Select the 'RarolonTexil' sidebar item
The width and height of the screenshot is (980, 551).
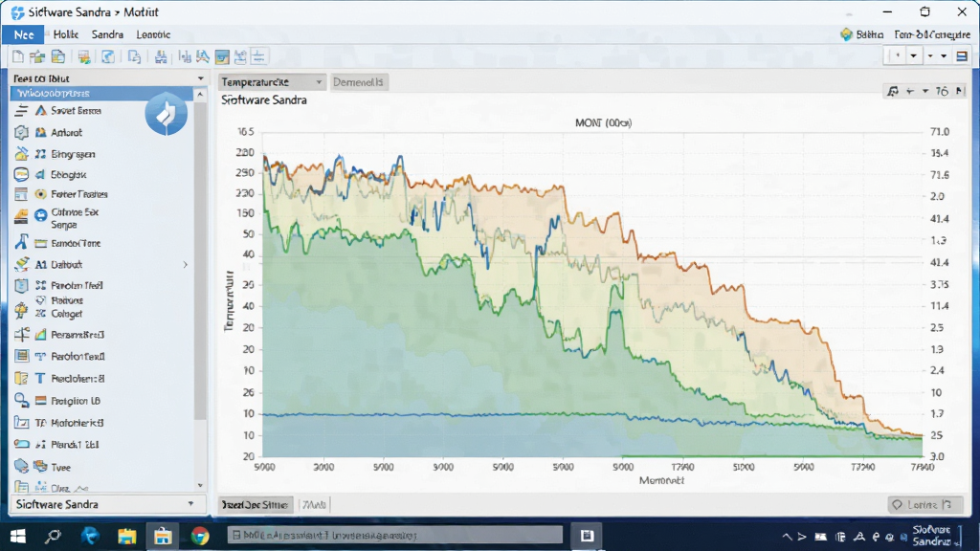click(78, 357)
